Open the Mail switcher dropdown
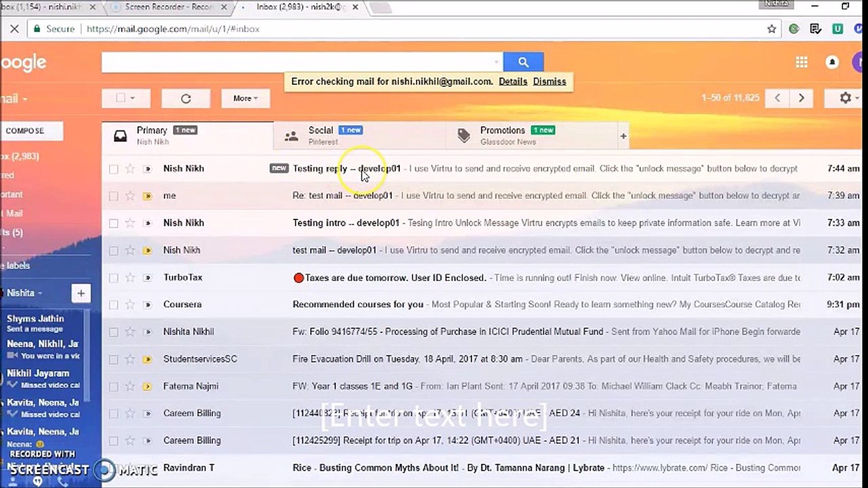 coord(14,99)
